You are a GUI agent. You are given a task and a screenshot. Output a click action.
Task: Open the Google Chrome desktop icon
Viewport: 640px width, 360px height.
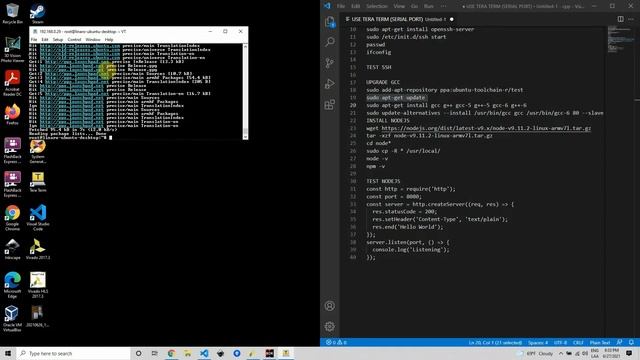[12, 218]
